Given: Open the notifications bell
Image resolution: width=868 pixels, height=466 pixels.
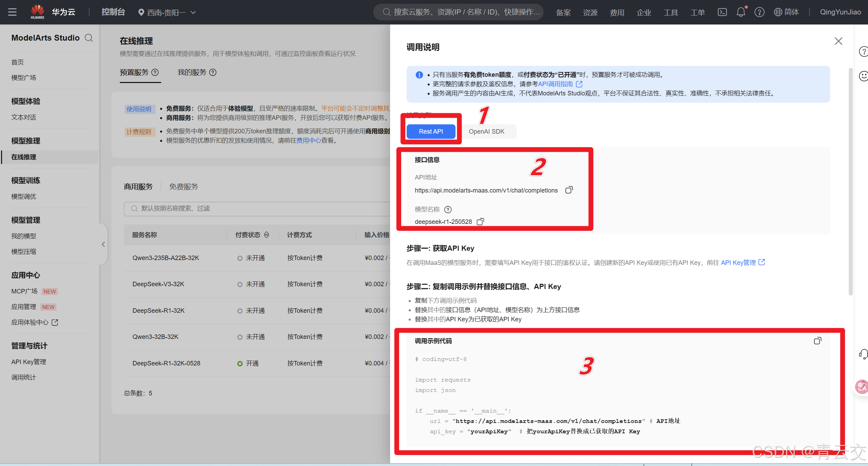Looking at the screenshot, I should [741, 12].
